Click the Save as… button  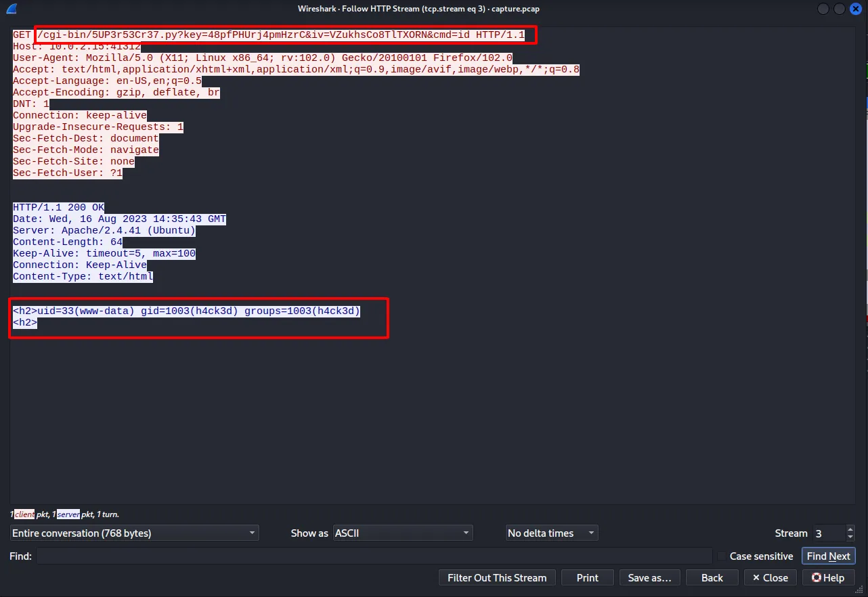click(x=649, y=577)
